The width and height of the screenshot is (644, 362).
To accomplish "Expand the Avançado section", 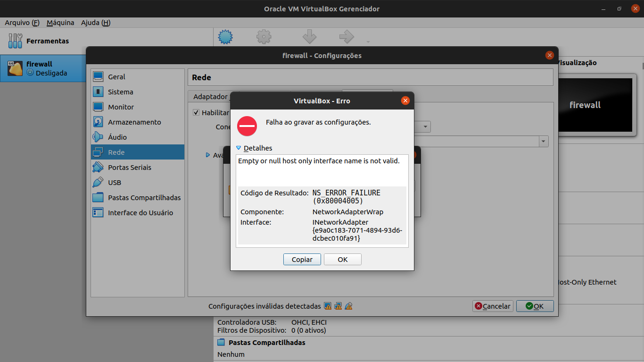I will (x=208, y=155).
